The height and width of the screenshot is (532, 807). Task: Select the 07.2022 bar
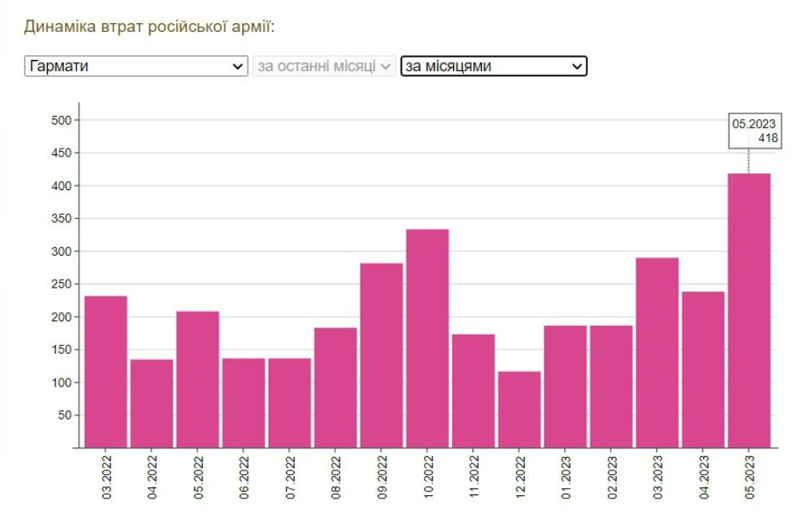click(289, 403)
